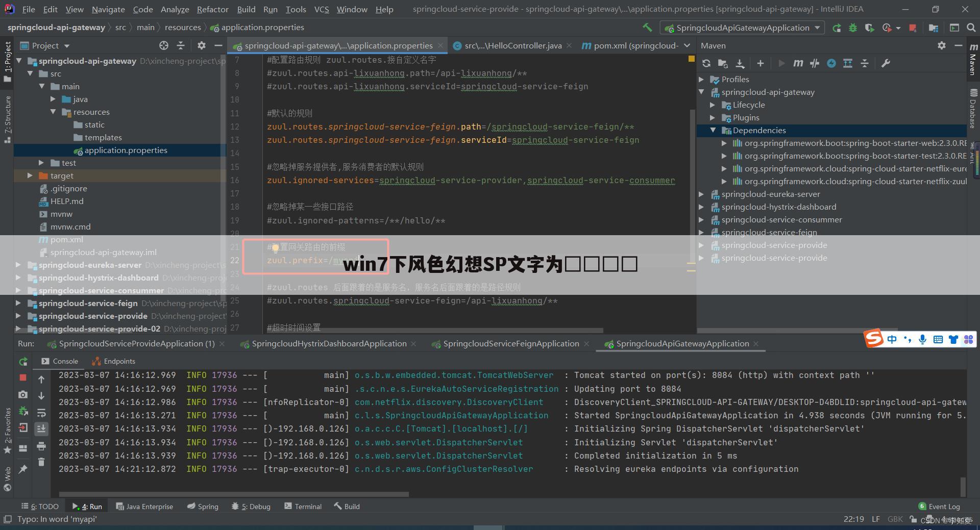Open Project Structure dialog icon
Image resolution: width=980 pixels, height=530 pixels.
tap(934, 28)
